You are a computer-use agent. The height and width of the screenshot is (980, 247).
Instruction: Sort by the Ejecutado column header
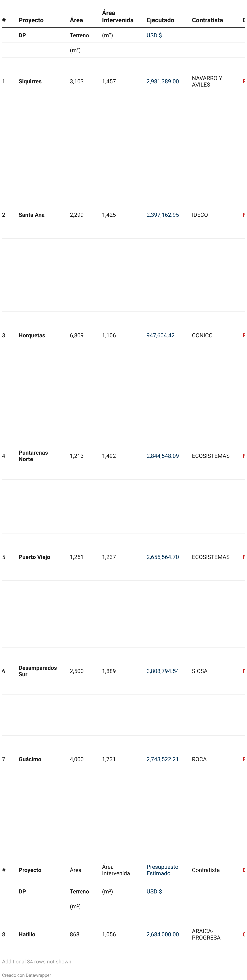(x=160, y=20)
